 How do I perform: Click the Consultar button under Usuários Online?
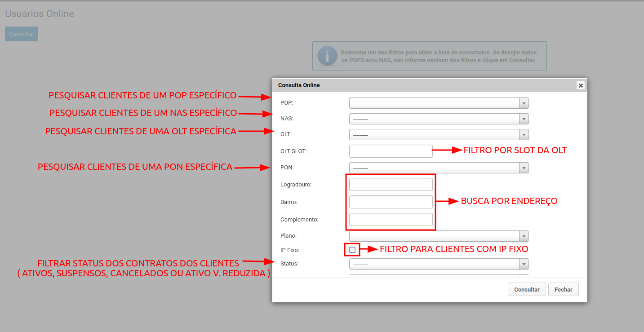(x=22, y=34)
